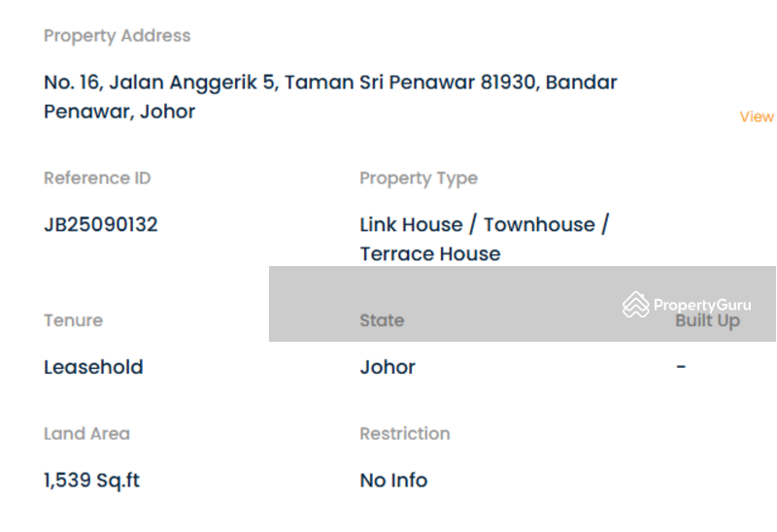Click the Property Address label
The width and height of the screenshot is (777, 532).
click(117, 36)
